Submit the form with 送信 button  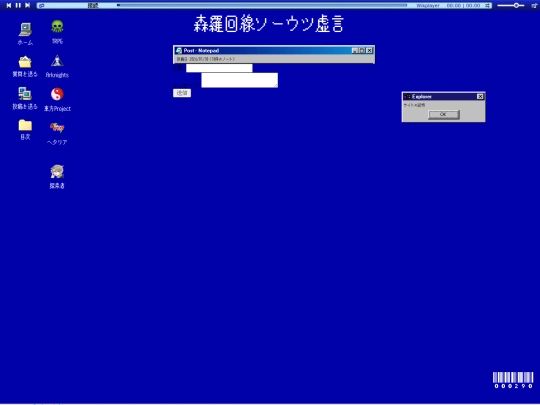tap(182, 93)
